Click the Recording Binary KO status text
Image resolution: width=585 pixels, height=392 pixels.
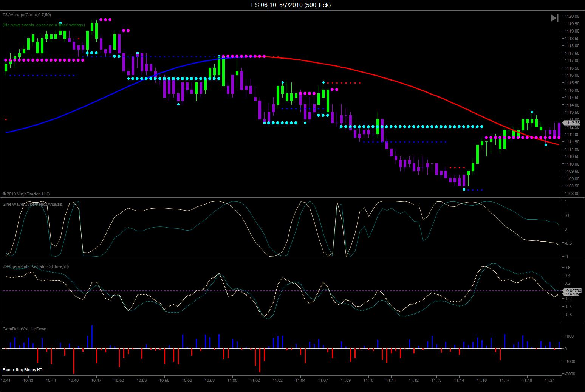coord(23,369)
